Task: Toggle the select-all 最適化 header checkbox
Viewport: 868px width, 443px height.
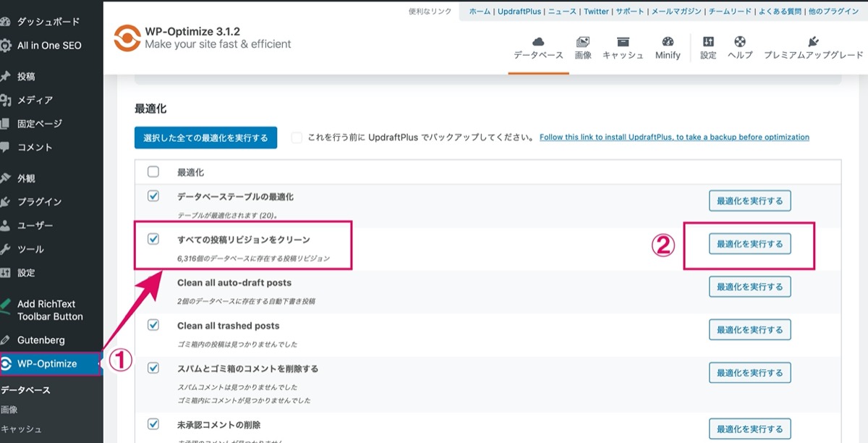Action: (x=153, y=172)
